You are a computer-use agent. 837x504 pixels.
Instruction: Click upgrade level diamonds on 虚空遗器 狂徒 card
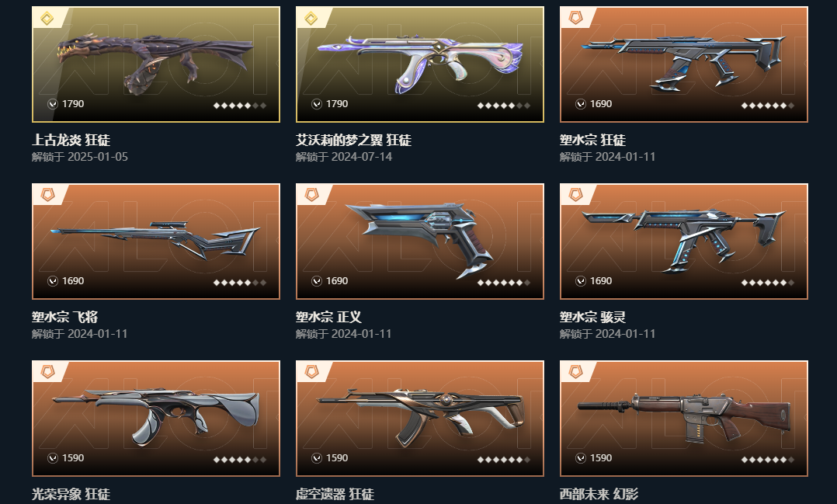[503, 460]
